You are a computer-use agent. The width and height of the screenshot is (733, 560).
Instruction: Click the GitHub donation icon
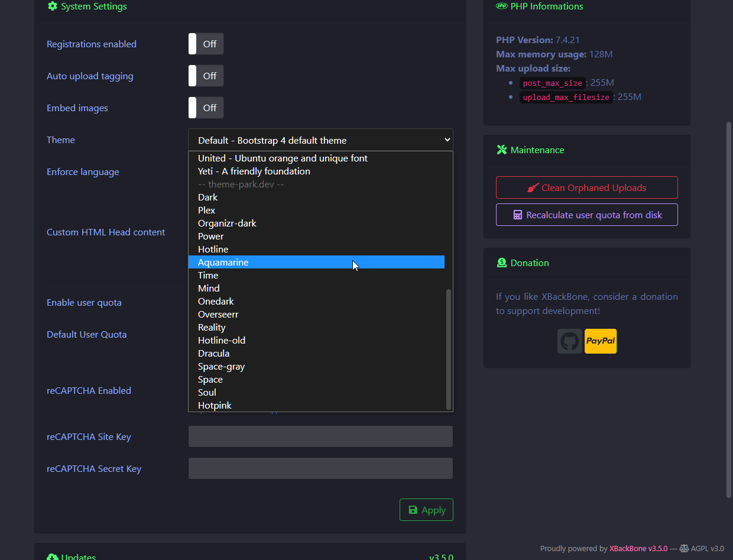[569, 341]
